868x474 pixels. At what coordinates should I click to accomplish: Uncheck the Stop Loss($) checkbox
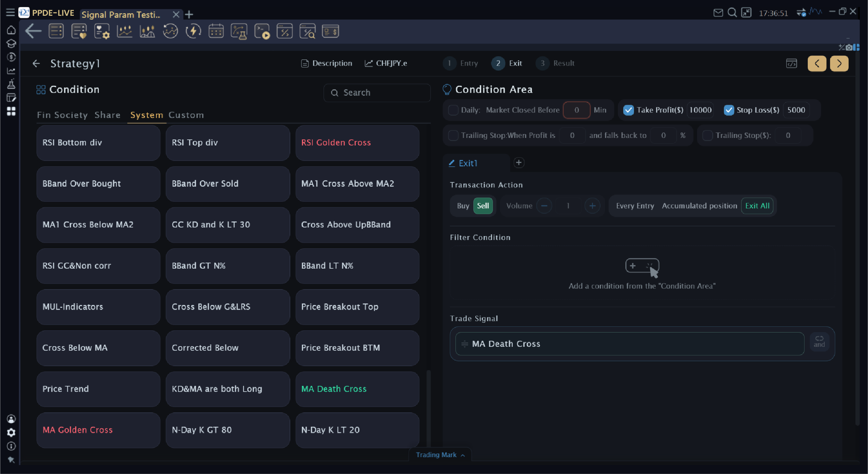click(x=729, y=110)
